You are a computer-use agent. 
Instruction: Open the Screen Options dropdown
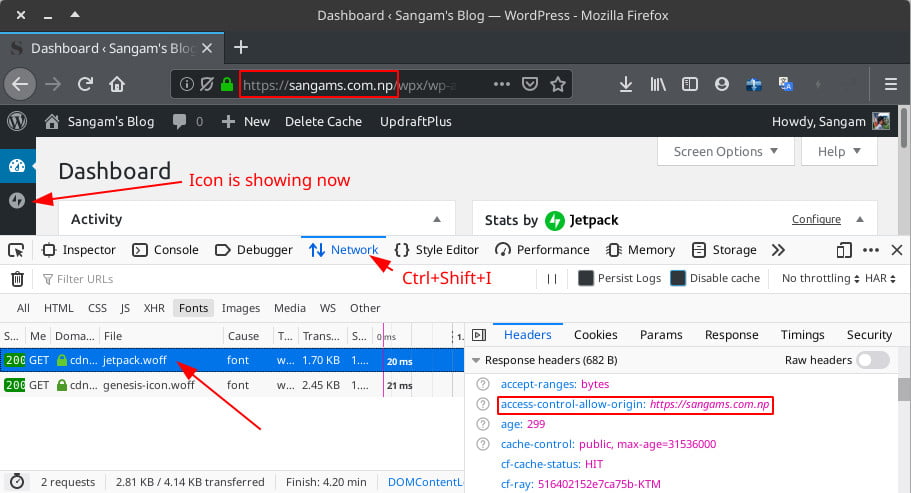[726, 152]
